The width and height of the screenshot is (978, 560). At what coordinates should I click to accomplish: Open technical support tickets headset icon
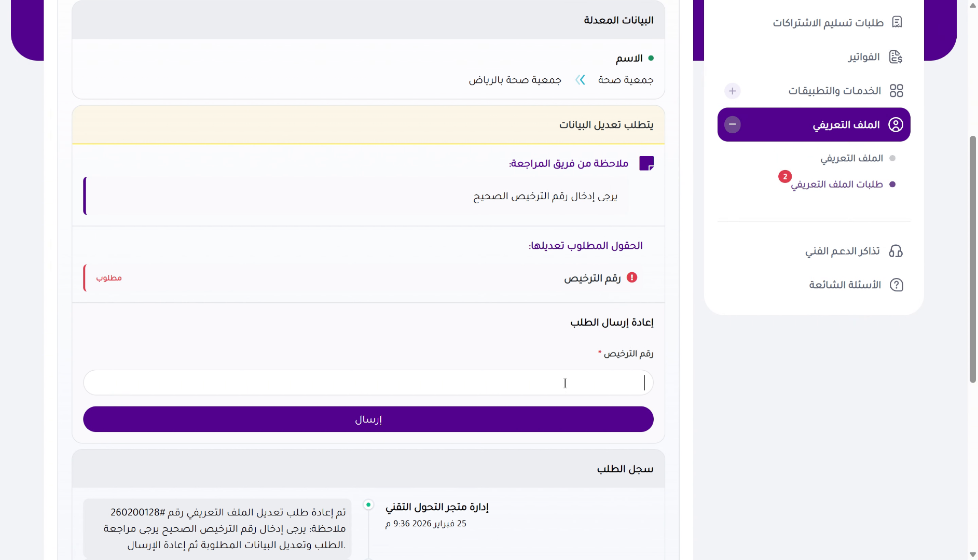pyautogui.click(x=897, y=251)
